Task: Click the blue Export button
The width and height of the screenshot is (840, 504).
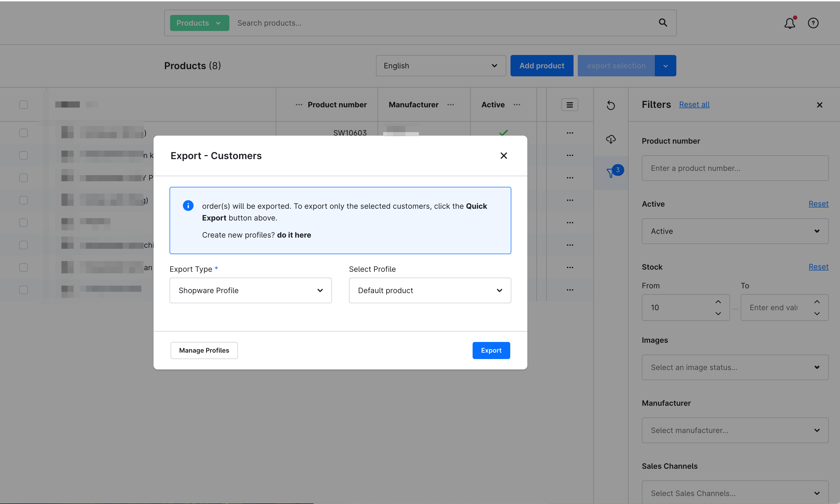Action: [x=491, y=350]
